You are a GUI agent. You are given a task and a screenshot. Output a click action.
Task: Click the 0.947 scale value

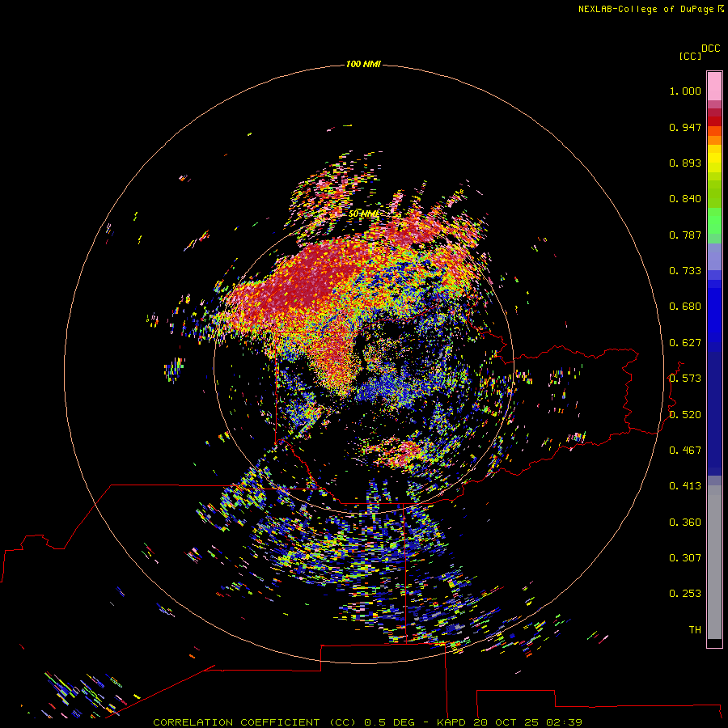click(685, 127)
